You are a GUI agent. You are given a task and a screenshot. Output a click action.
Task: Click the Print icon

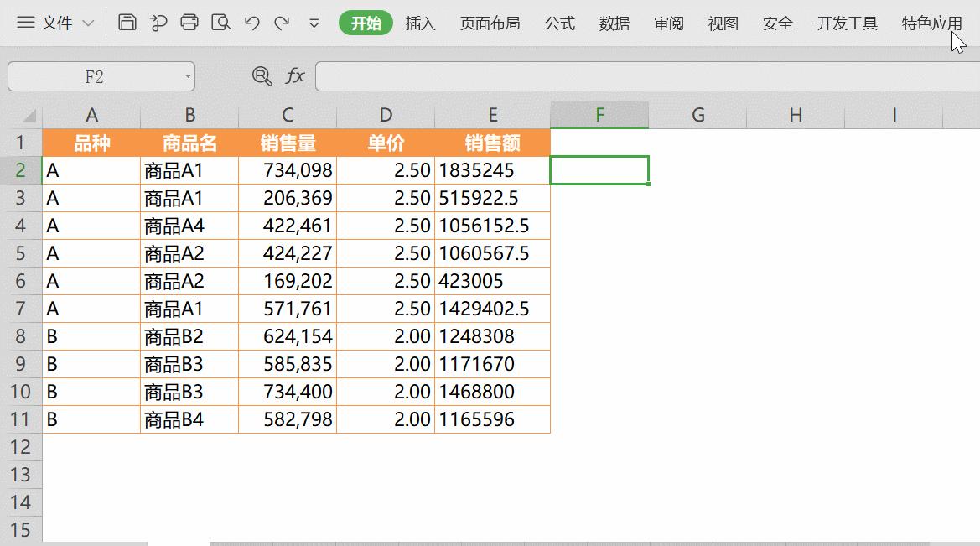click(190, 23)
